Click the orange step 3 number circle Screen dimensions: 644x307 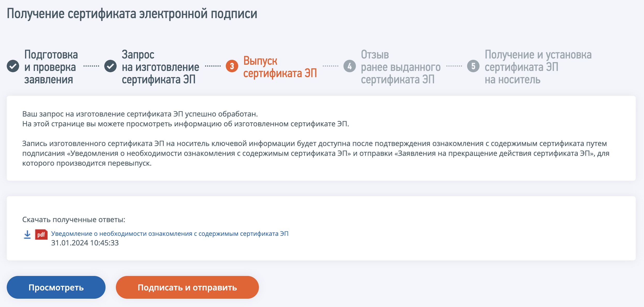[232, 66]
